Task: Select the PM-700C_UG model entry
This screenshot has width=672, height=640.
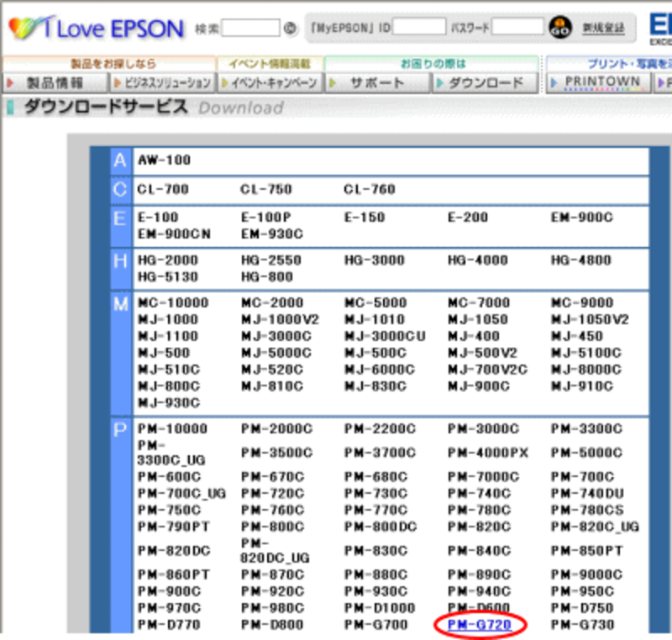Action: click(x=181, y=494)
